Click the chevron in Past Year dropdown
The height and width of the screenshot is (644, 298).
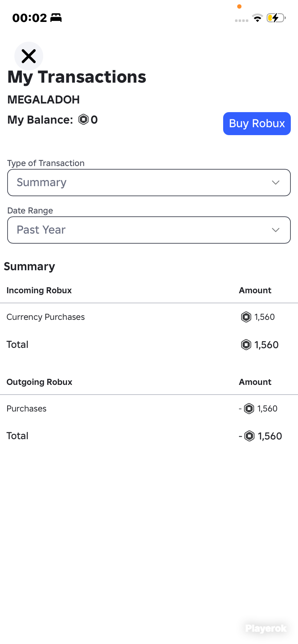pyautogui.click(x=276, y=230)
